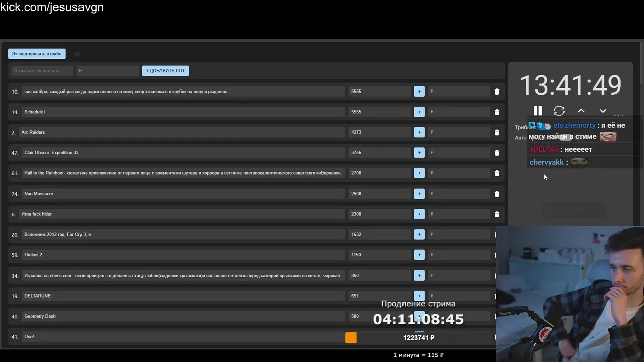Delete the Hail to the Rainbow lot
Viewport: 644px width, 362px height.
tap(497, 173)
